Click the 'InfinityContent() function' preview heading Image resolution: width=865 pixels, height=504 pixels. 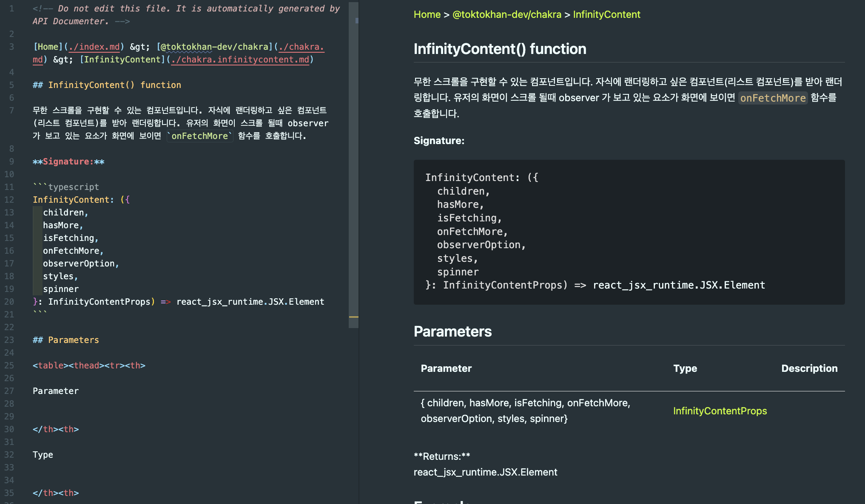pos(500,49)
